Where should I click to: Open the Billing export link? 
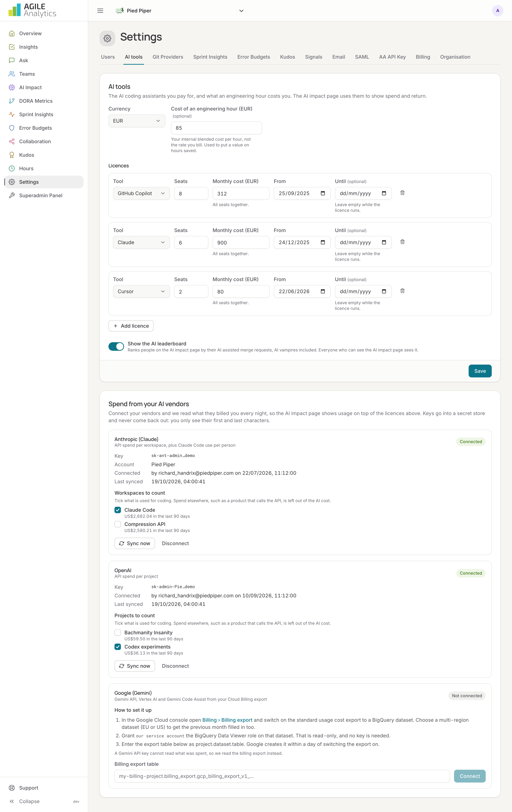(x=227, y=720)
